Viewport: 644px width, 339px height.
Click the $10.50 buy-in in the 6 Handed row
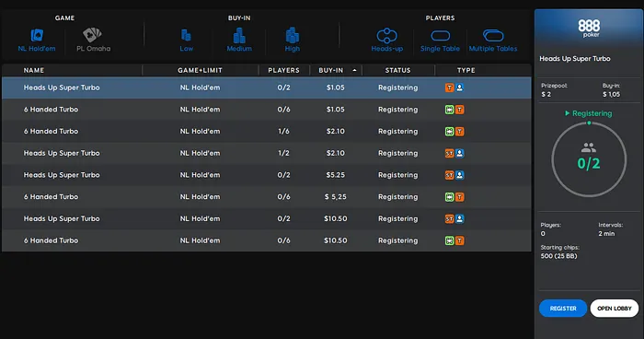pyautogui.click(x=336, y=240)
